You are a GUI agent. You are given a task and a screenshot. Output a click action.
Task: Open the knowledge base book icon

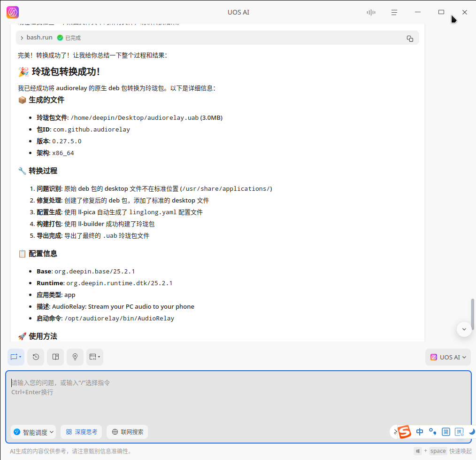pyautogui.click(x=55, y=357)
